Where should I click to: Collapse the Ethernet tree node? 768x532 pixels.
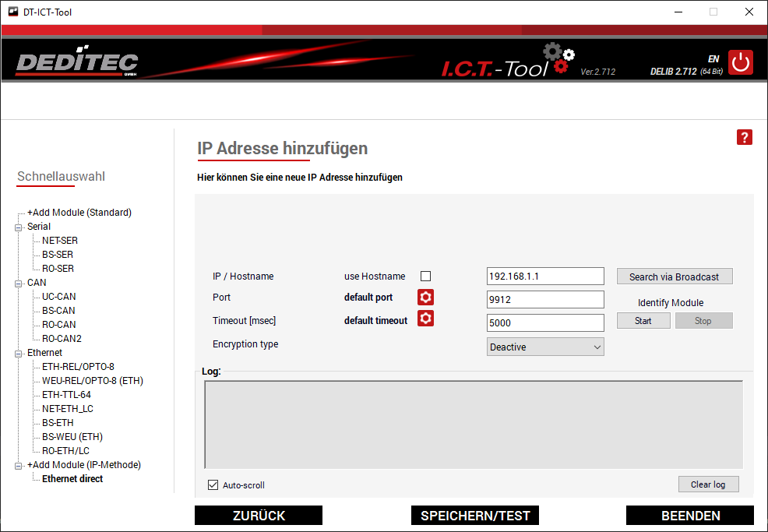pos(18,353)
